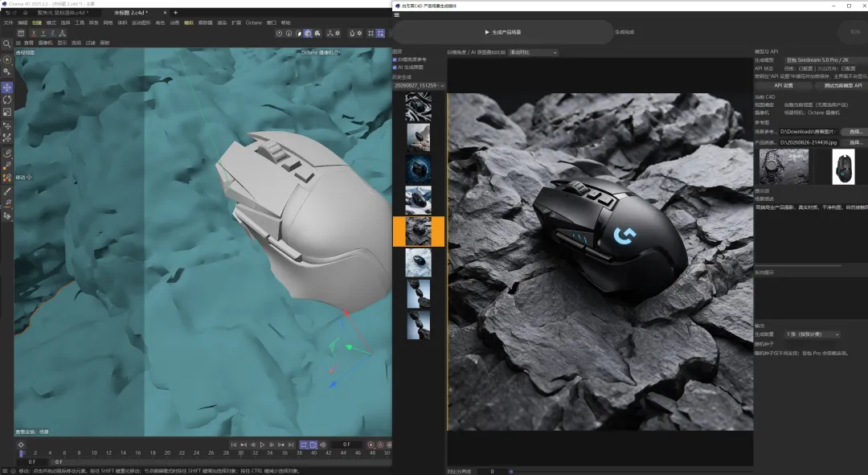
Task: Open the API settings button
Action: coord(784,85)
